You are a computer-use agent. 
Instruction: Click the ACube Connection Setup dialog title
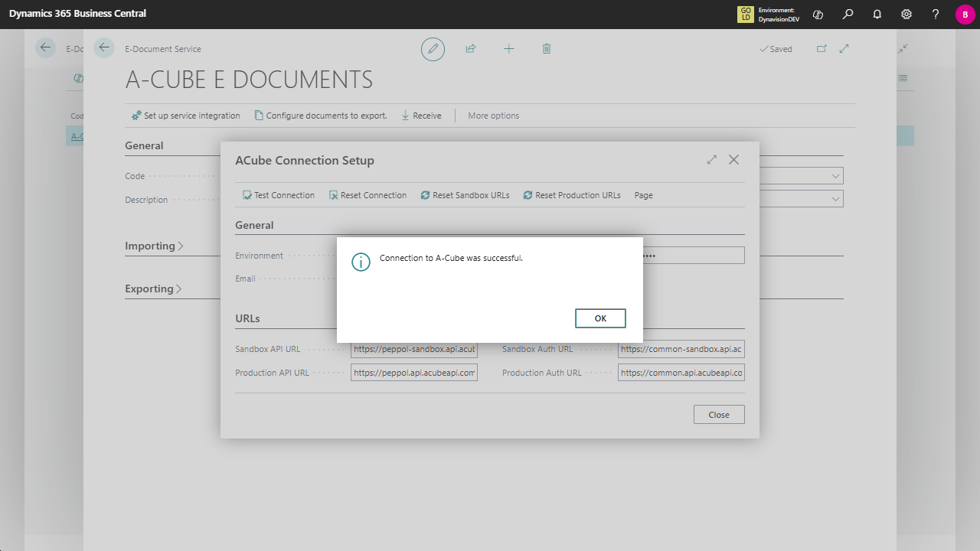click(x=305, y=160)
